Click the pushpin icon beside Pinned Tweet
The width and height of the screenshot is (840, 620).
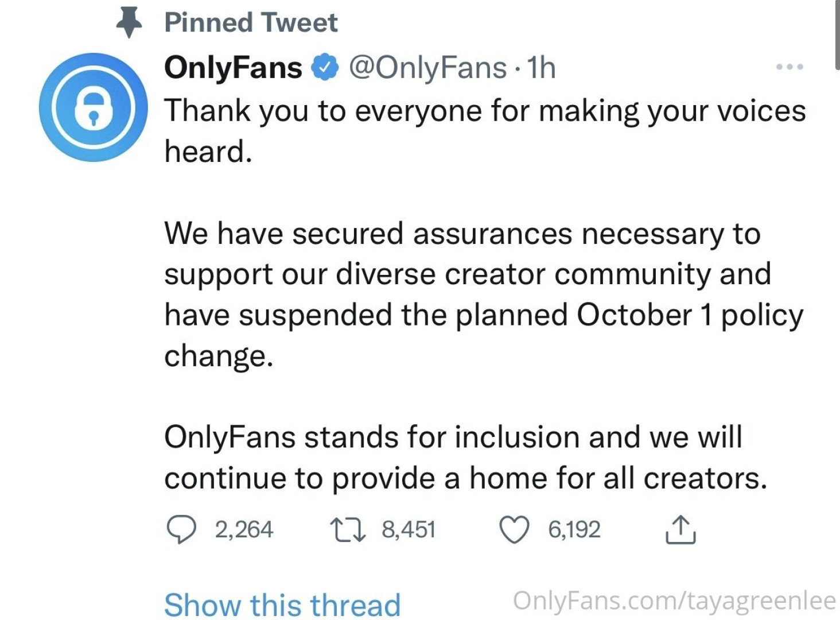tap(129, 22)
